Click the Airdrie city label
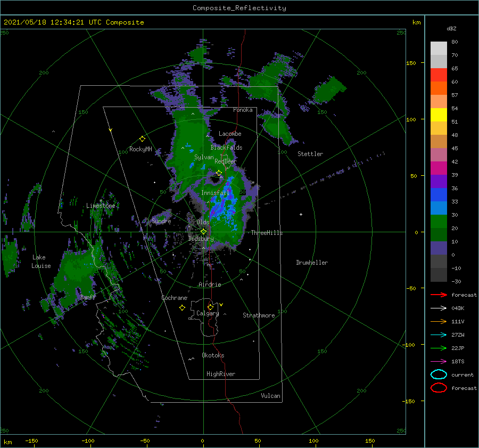The width and height of the screenshot is (479, 448). (x=210, y=284)
